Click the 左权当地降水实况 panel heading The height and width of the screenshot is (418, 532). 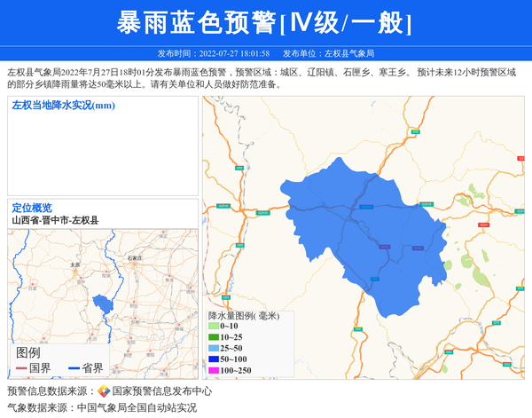tap(63, 106)
